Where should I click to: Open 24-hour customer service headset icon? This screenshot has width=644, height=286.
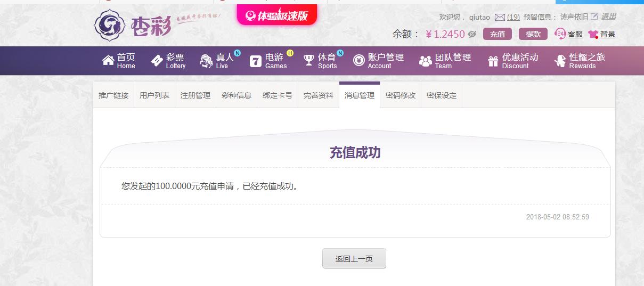[x=560, y=34]
